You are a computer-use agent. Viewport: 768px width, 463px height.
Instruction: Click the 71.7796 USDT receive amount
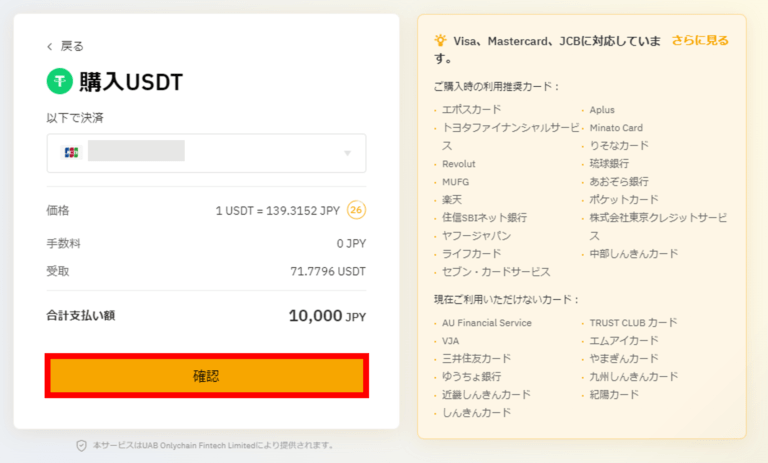pyautogui.click(x=328, y=271)
